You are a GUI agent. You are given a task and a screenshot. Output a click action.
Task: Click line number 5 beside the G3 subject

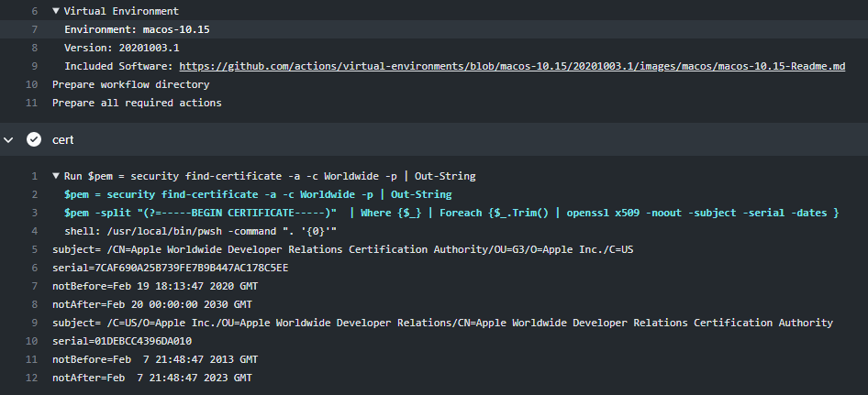click(x=34, y=249)
